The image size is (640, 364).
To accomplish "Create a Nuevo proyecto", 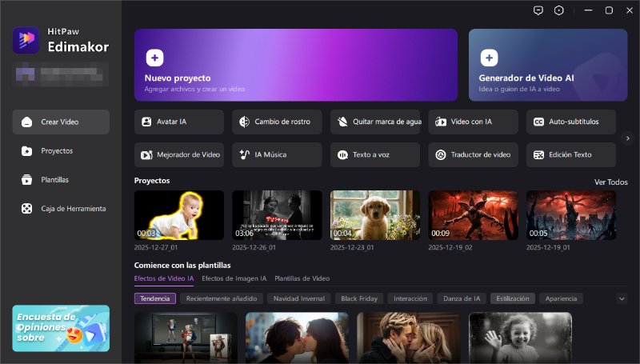I will (x=295, y=66).
